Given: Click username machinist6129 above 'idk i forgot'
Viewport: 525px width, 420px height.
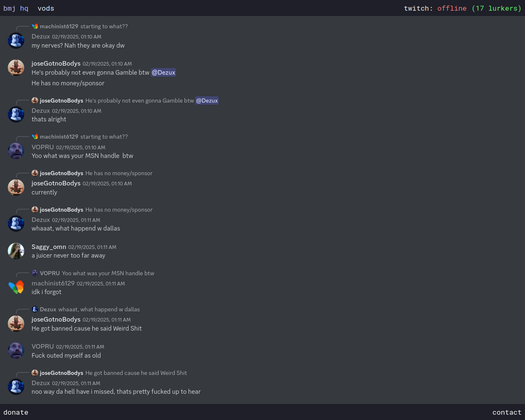Looking at the screenshot, I should click(53, 283).
